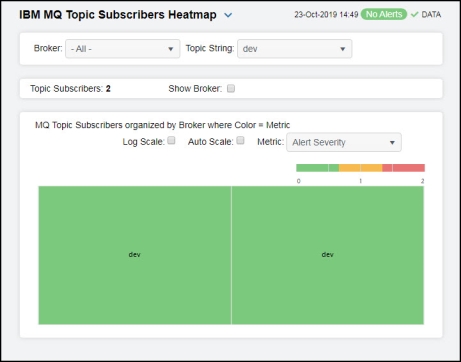This screenshot has height=362, width=461.
Task: Click the DATA connection label
Action: [431, 14]
